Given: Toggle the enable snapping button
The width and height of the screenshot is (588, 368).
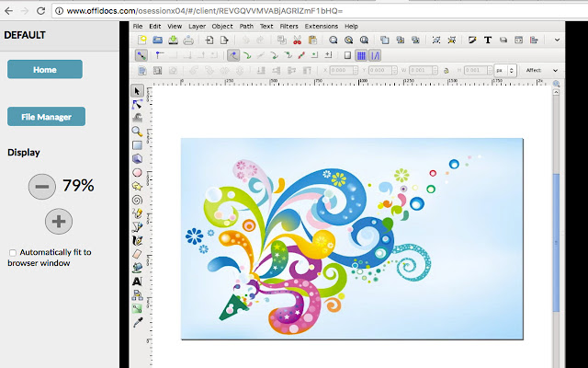Looking at the screenshot, I should point(141,55).
